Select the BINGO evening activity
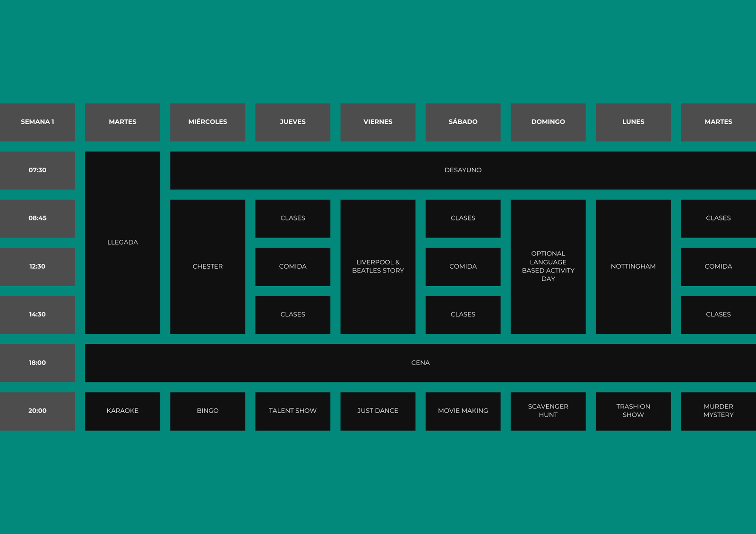The image size is (756, 534). click(x=207, y=411)
